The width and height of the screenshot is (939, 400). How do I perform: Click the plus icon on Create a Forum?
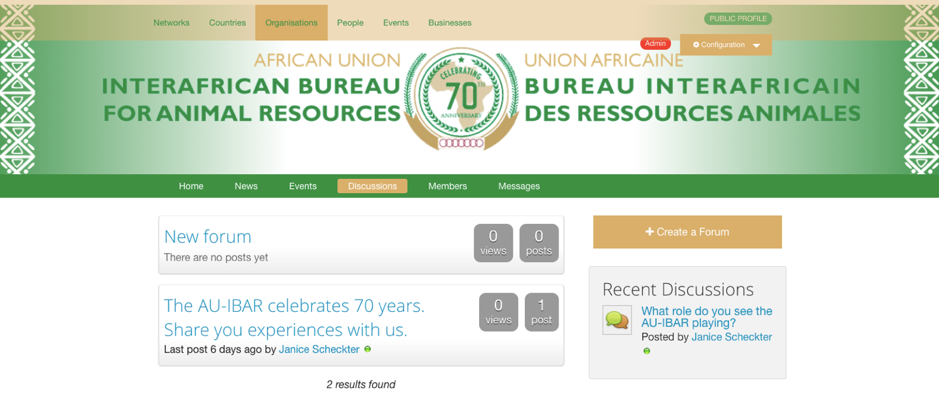coord(649,232)
